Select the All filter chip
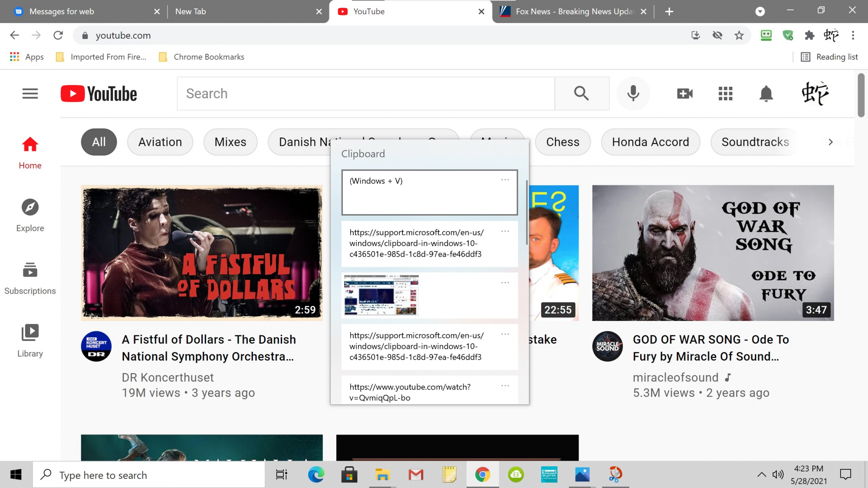The image size is (868, 488). tap(99, 142)
